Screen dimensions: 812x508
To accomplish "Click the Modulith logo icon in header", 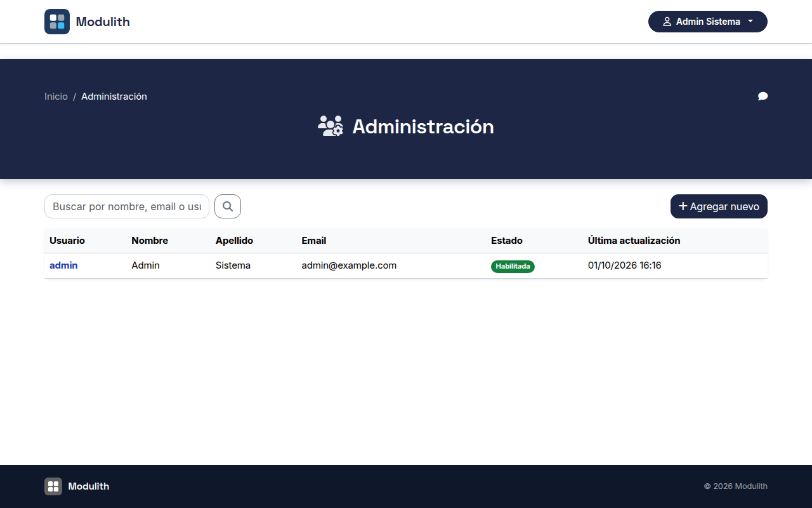I will [57, 22].
